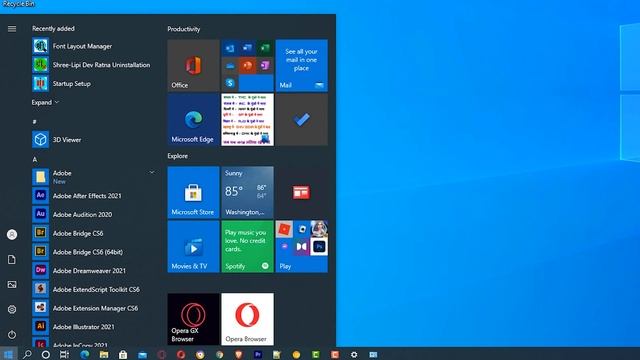Click the letter A section header
640x360 pixels.
pyautogui.click(x=35, y=159)
